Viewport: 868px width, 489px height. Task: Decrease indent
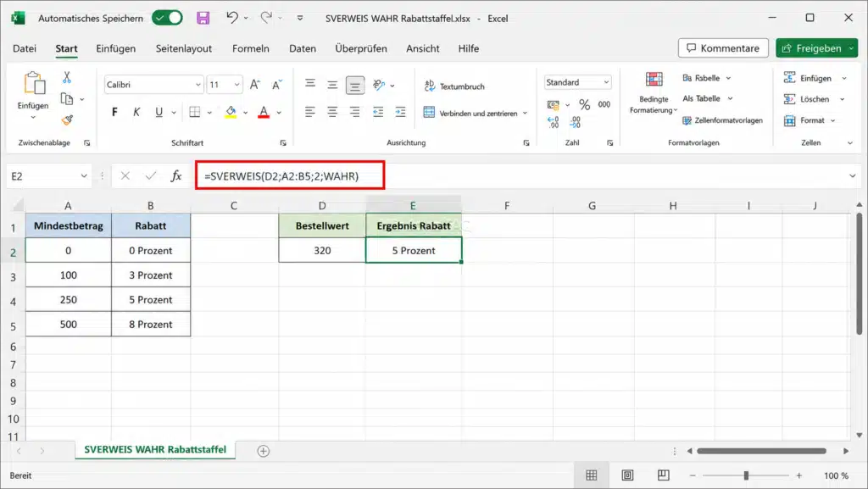click(378, 113)
